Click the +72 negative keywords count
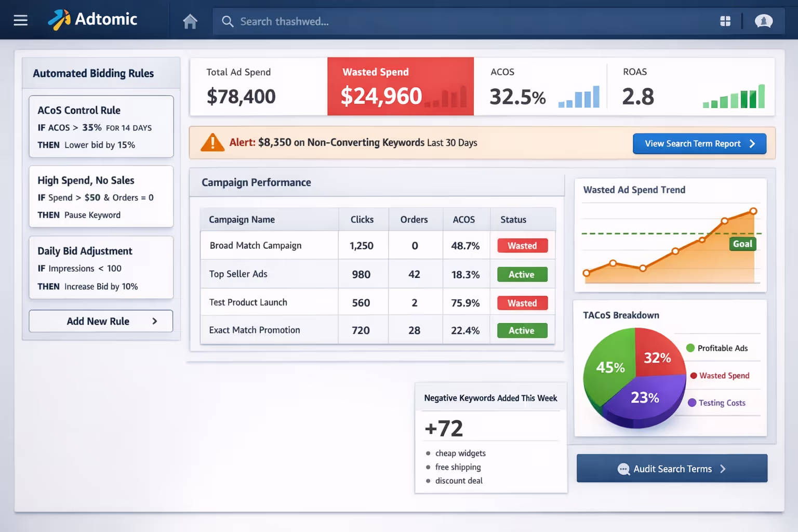This screenshot has width=798, height=532. coord(444,428)
